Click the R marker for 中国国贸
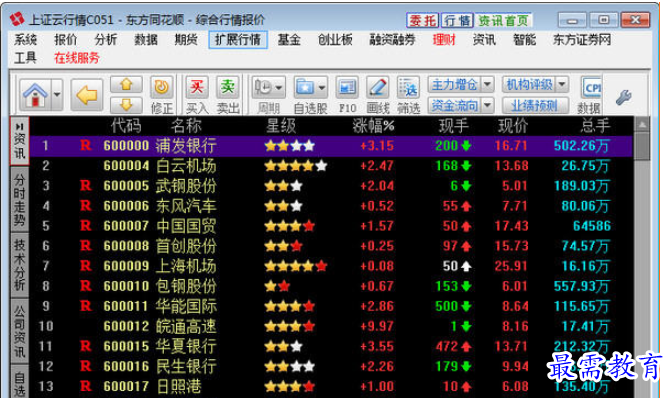The width and height of the screenshot is (671, 398). (86, 226)
